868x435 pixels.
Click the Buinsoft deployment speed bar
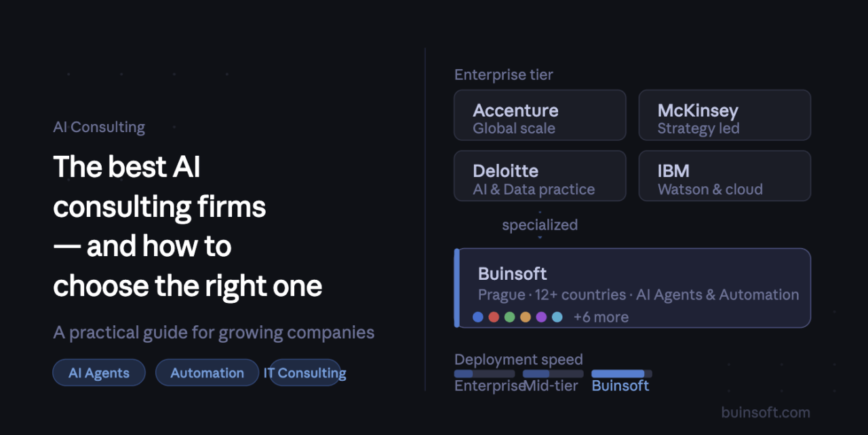tap(621, 373)
